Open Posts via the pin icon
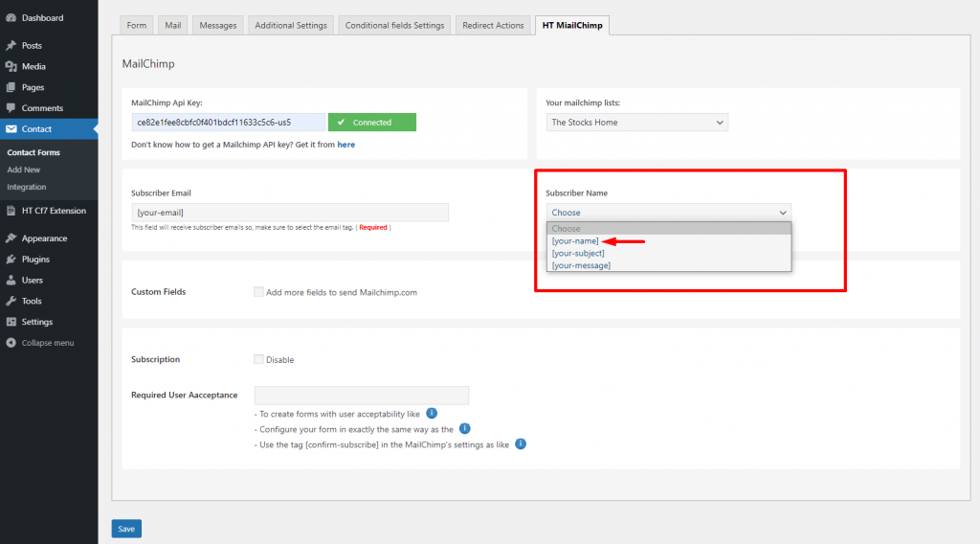This screenshot has height=544, width=980. coord(11,46)
